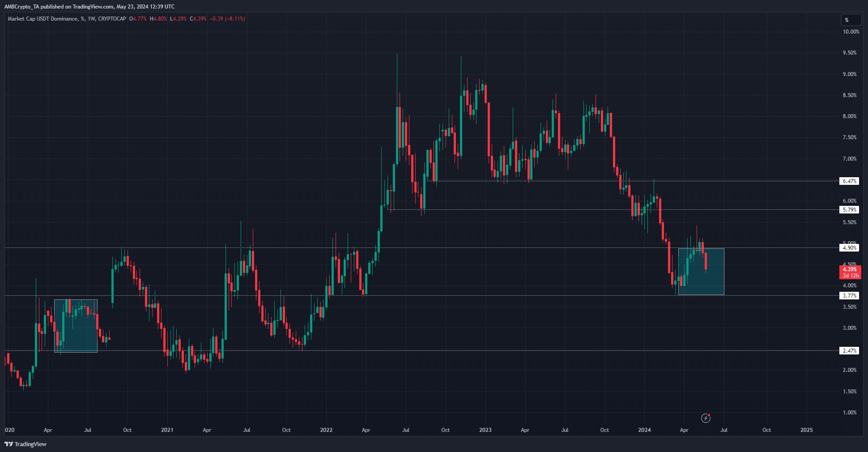
Task: Click the 1.50% price axis label
Action: click(850, 392)
